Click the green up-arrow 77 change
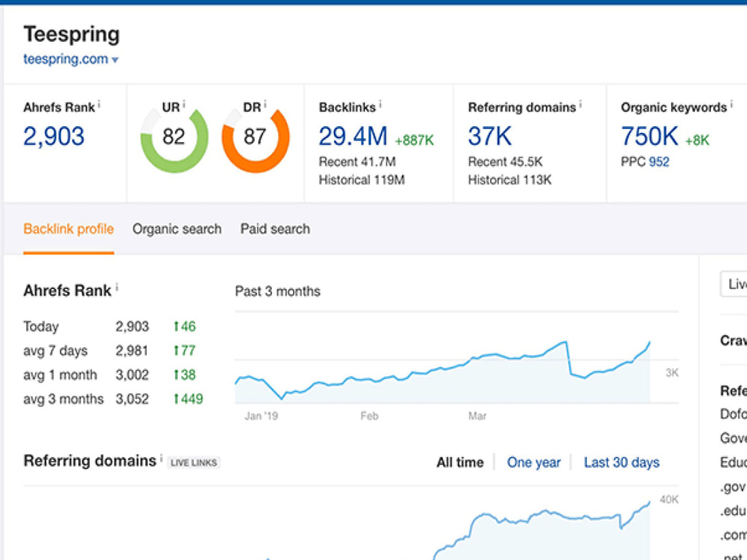This screenshot has height=560, width=747. (x=185, y=351)
